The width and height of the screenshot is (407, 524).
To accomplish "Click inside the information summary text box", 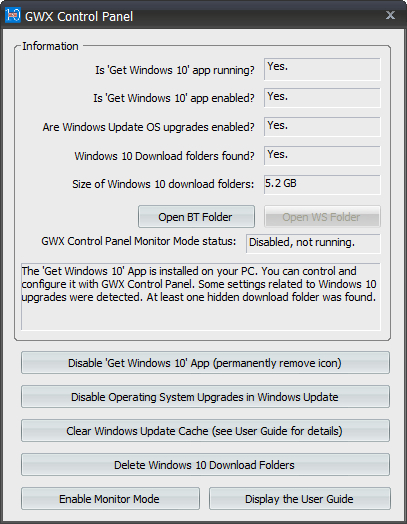I will pyautogui.click(x=200, y=297).
